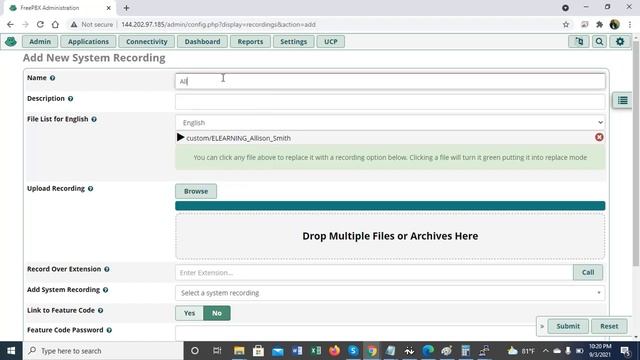Screen dimensions: 640x360
Task: Click the browser address bar URL
Action: (218, 24)
